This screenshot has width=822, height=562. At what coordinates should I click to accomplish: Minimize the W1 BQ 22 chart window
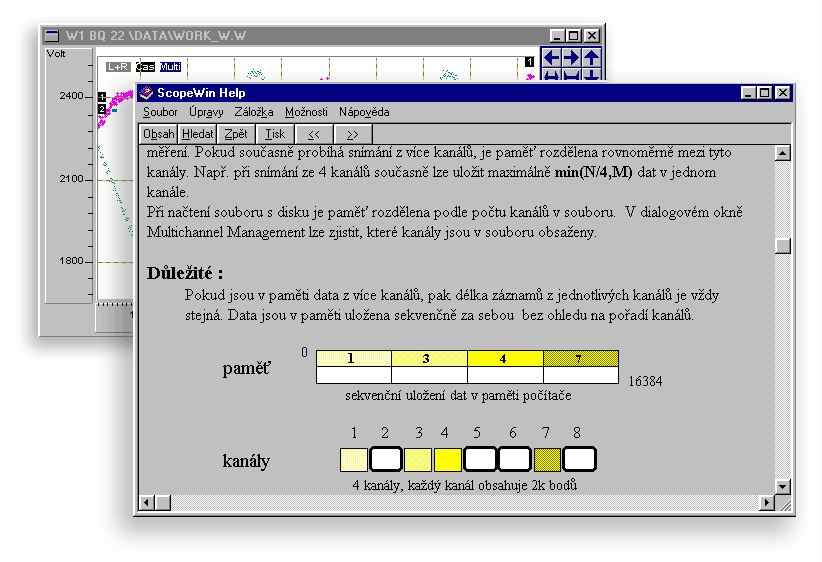(x=558, y=36)
